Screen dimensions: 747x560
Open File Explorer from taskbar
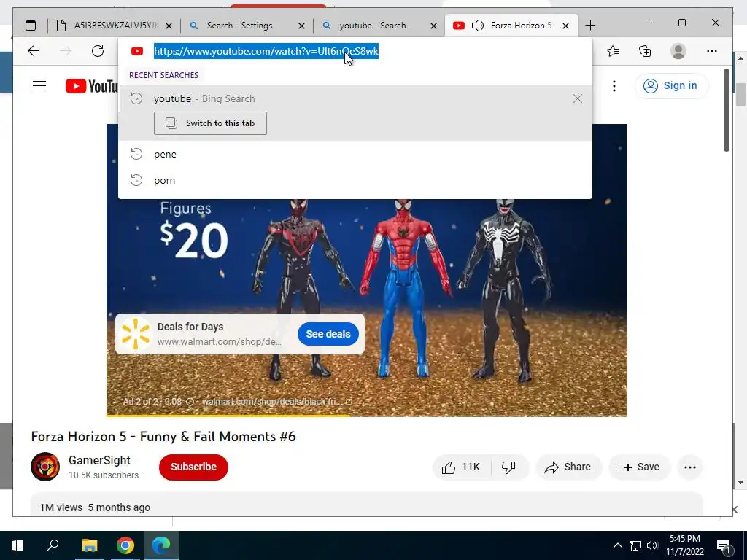(89, 545)
